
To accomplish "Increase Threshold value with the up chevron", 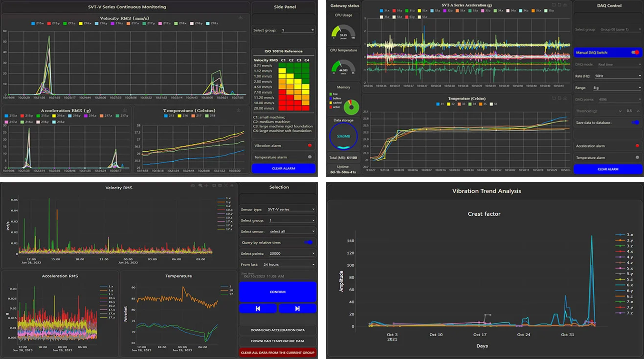I will [638, 111].
